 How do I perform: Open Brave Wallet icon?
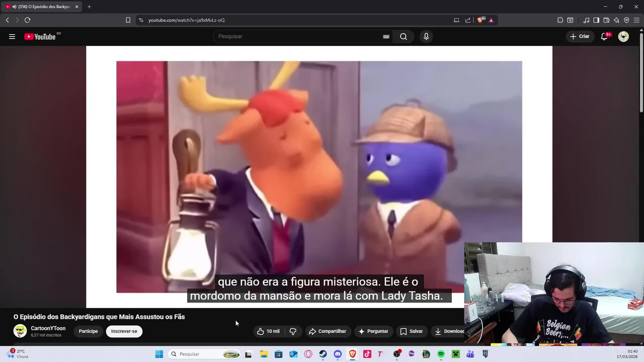(606, 20)
